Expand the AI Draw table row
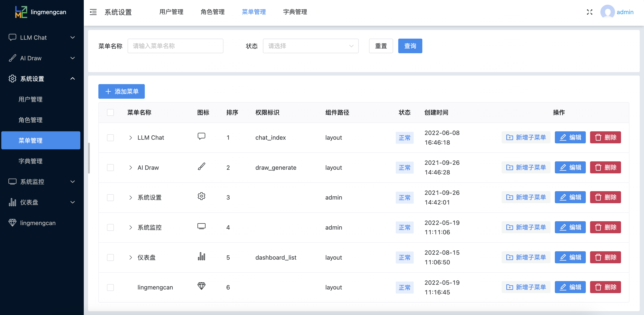Viewport: 644px width, 315px height. click(x=131, y=168)
